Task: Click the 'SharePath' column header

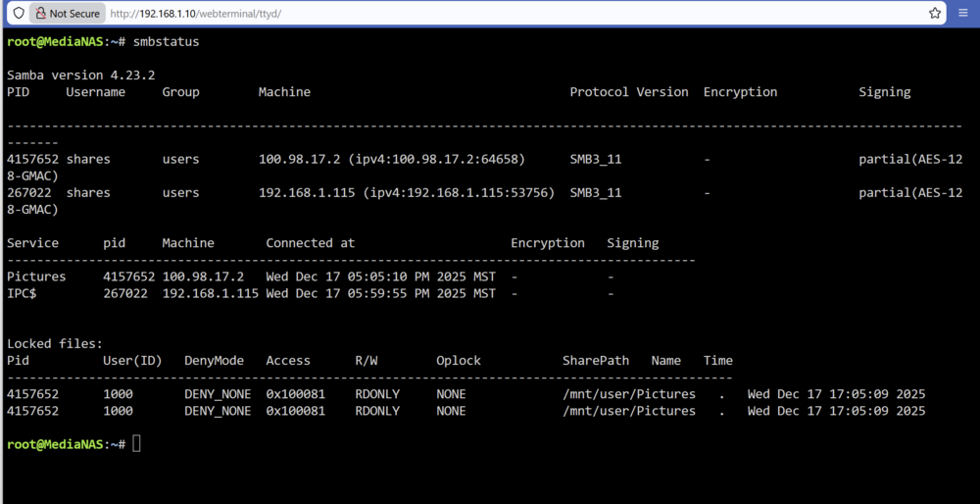Action: [x=596, y=361]
